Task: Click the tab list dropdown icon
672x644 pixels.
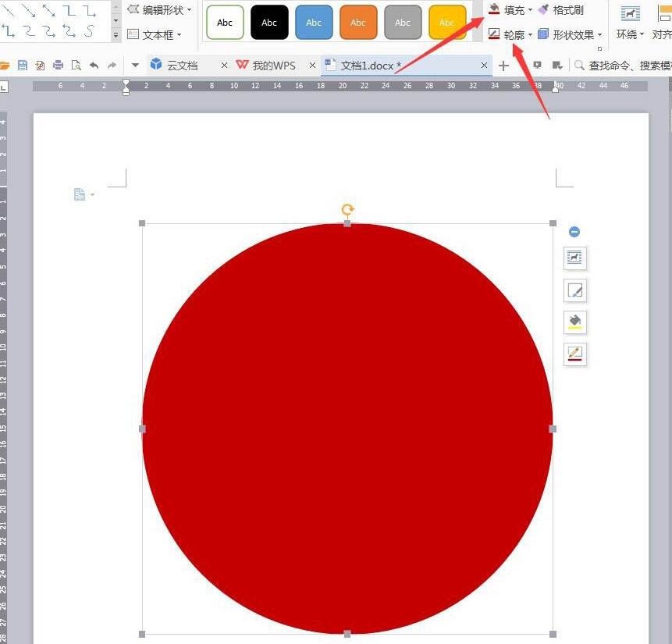Action: 557,65
